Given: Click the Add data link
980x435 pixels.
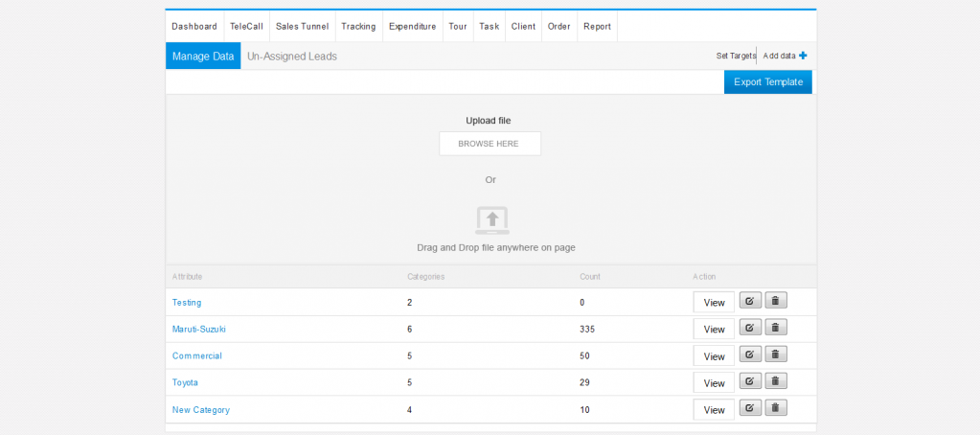Looking at the screenshot, I should coord(780,56).
